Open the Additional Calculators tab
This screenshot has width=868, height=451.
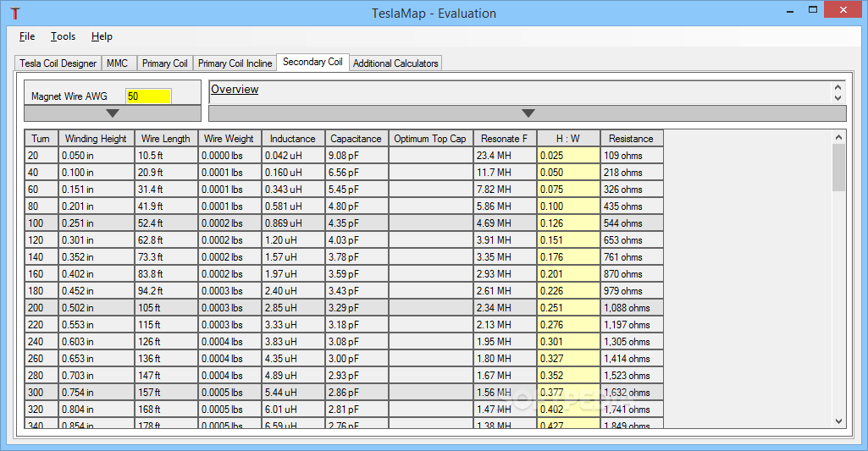point(395,63)
